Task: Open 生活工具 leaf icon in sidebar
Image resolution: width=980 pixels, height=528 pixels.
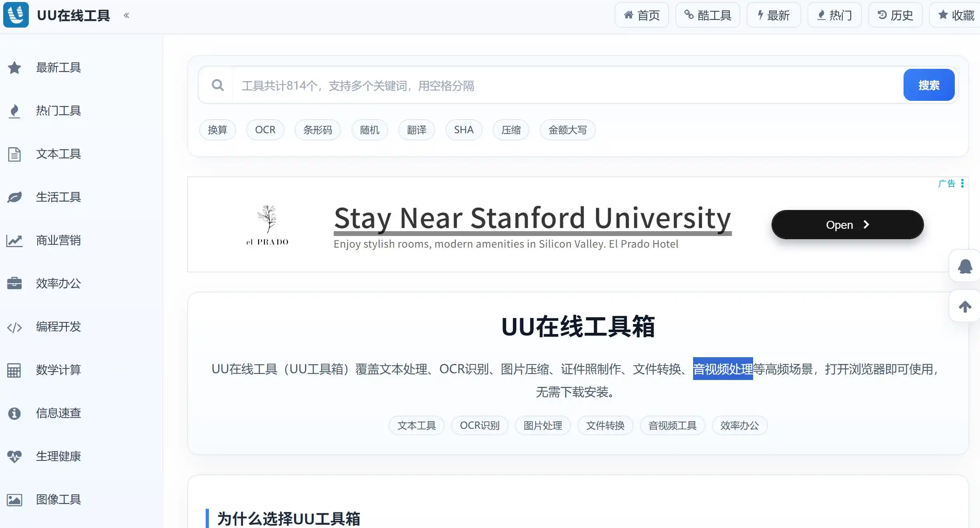Action: [x=14, y=197]
